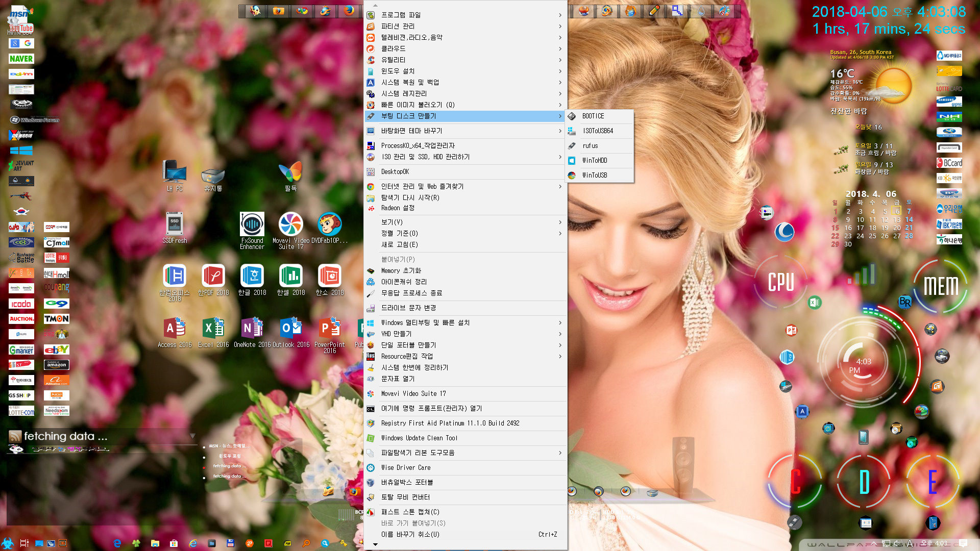This screenshot has width=980, height=551.
Task: Click the Firefox icon in top dock
Action: pos(349,11)
